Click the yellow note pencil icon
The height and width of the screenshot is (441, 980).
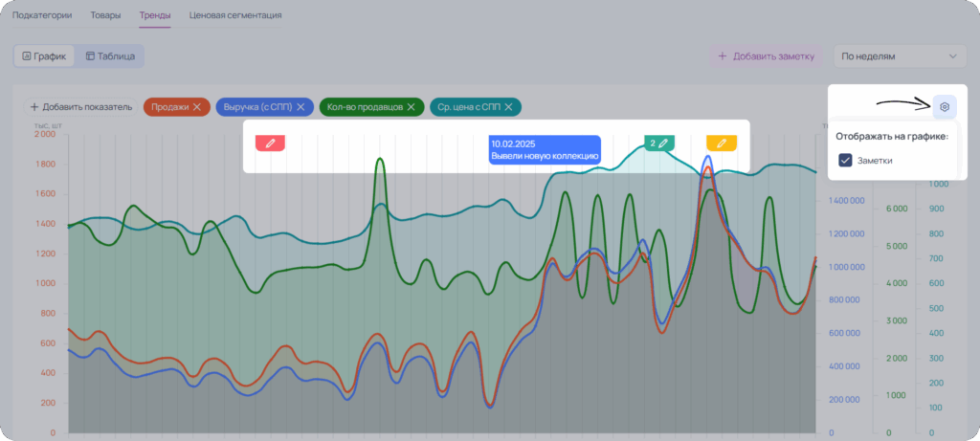722,143
